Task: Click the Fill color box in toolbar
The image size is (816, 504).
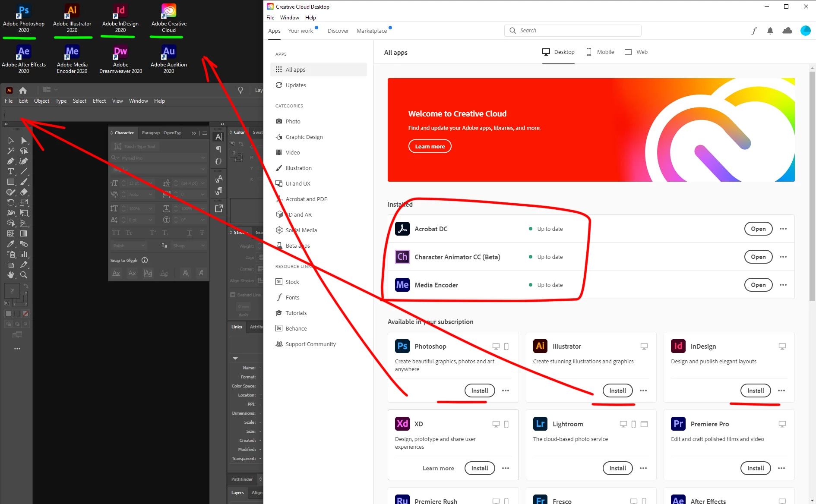Action: [12, 291]
